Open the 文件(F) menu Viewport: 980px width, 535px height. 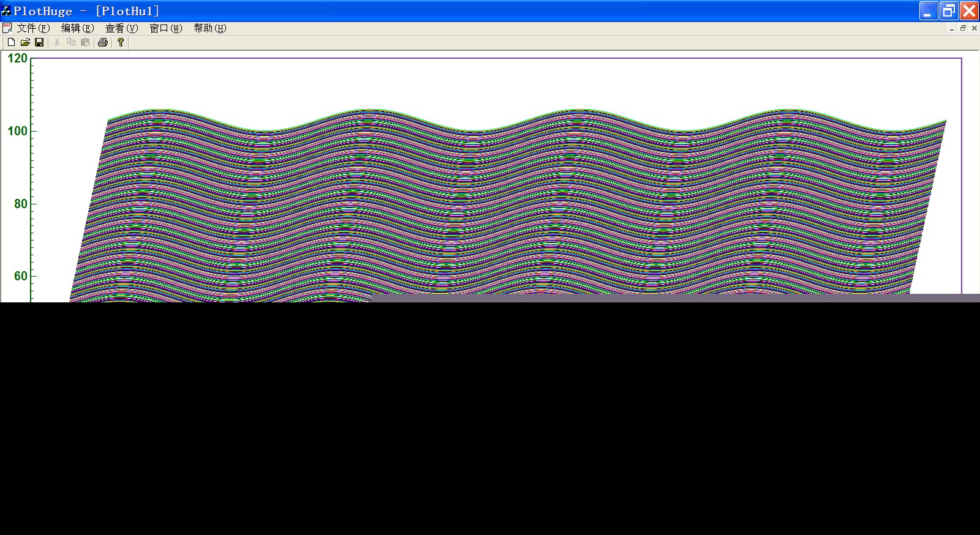pos(33,28)
